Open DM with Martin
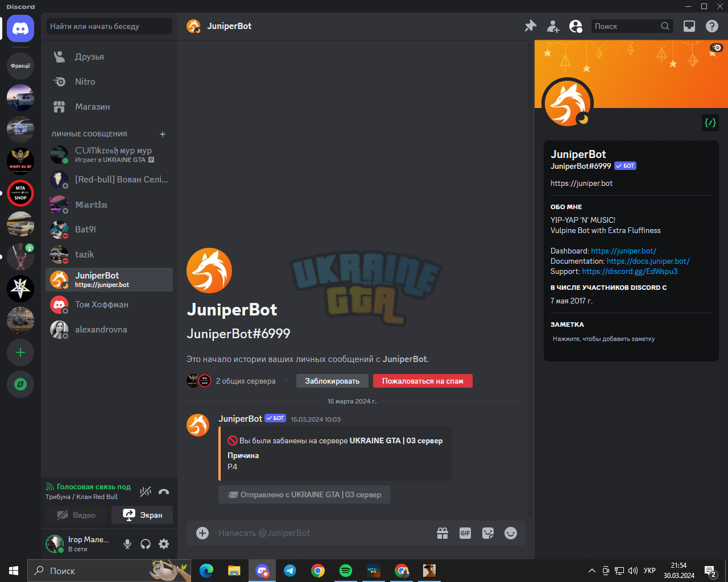 [109, 205]
